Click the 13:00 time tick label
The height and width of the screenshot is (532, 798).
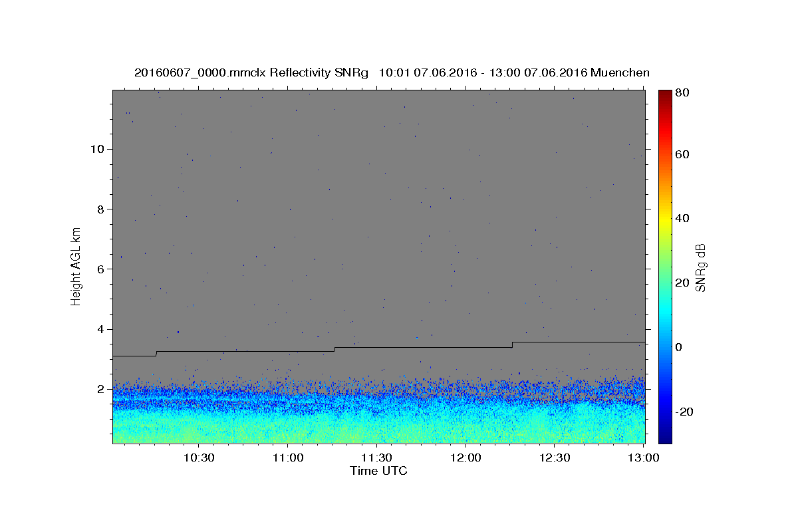[x=644, y=458]
